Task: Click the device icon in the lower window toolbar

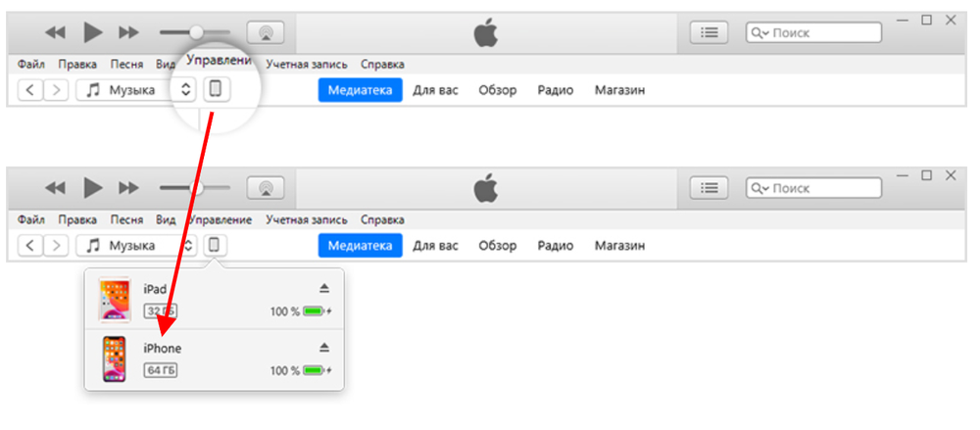Action: tap(215, 245)
